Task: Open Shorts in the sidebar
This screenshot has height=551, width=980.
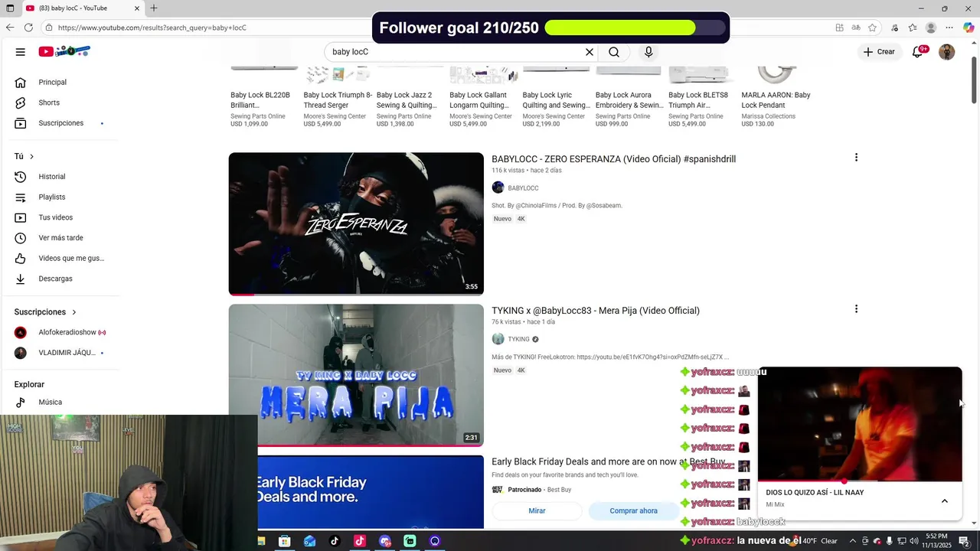Action: 60,103
